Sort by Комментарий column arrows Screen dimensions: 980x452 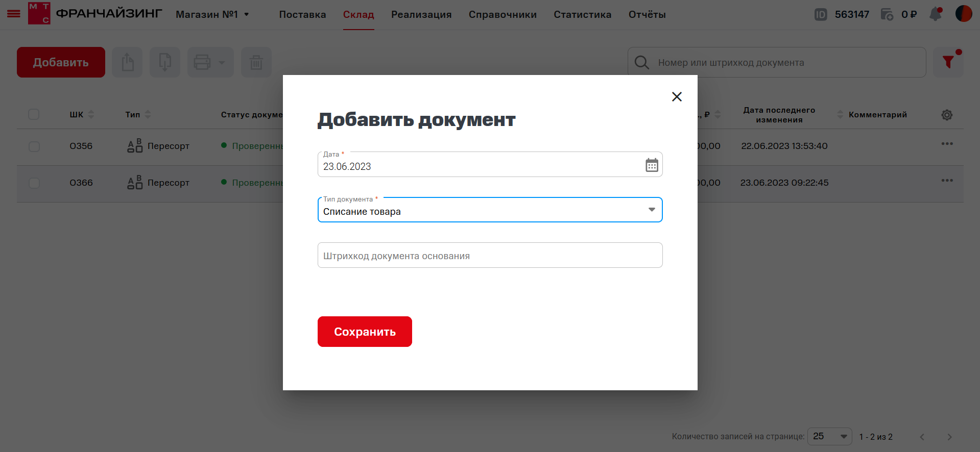(840, 114)
